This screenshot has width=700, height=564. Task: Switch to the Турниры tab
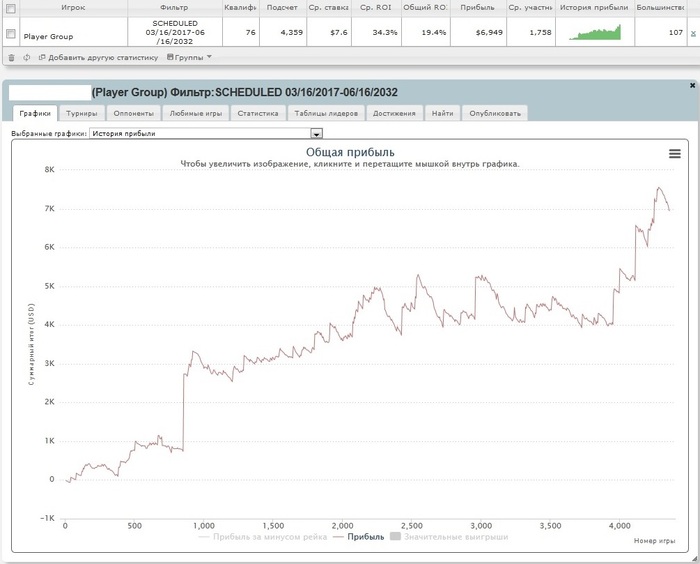[x=82, y=113]
